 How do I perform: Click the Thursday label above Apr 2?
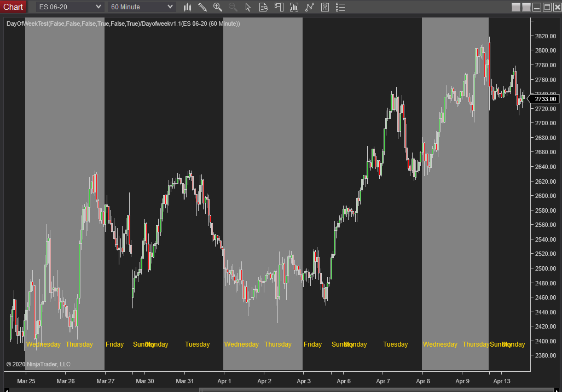(278, 344)
